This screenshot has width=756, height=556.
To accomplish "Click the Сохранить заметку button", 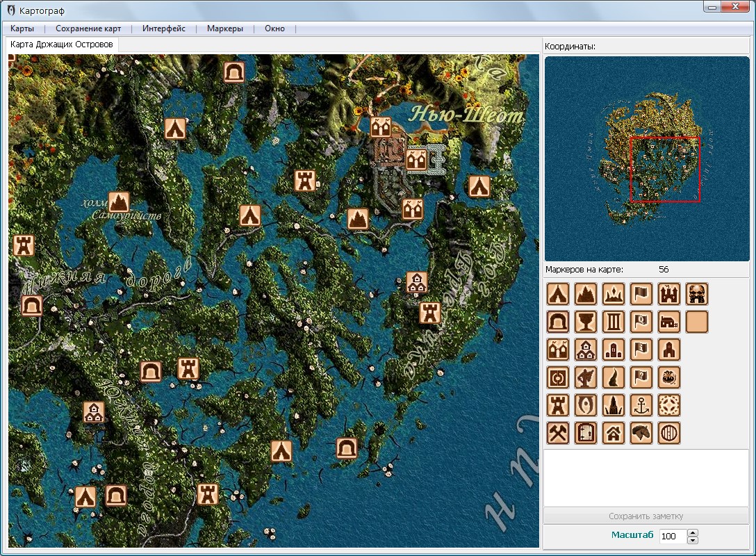I will [646, 516].
